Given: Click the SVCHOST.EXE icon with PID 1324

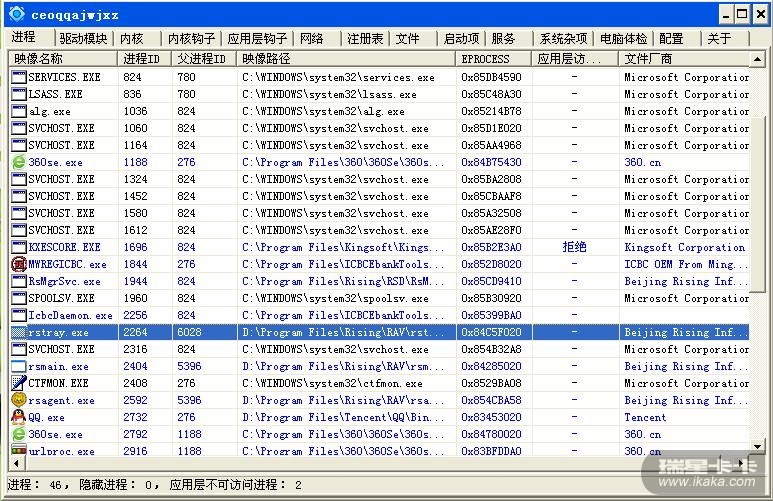Looking at the screenshot, I should (19, 179).
